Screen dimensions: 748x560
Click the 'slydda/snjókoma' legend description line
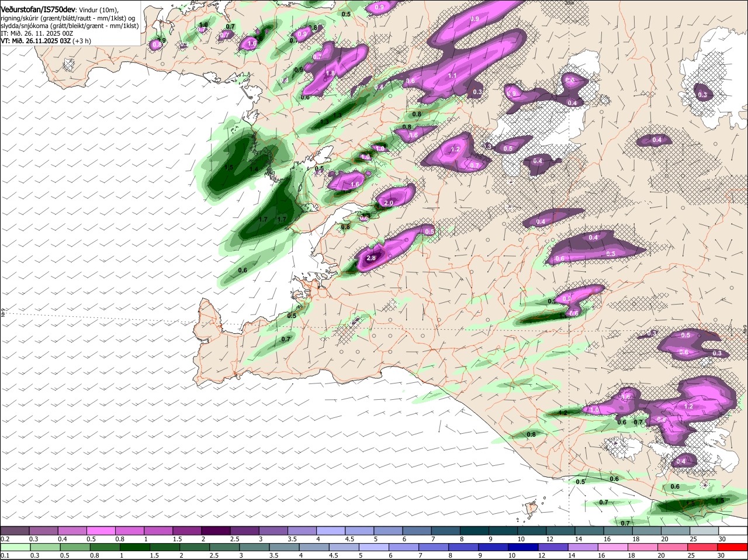click(70, 26)
